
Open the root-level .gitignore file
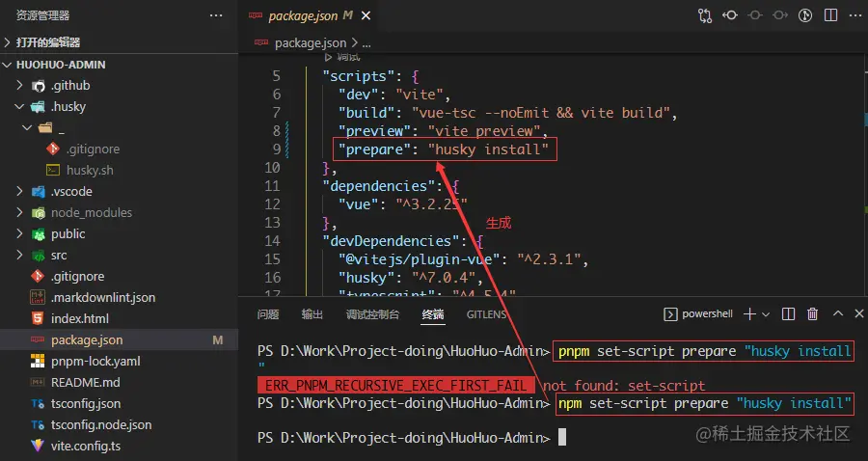77,276
